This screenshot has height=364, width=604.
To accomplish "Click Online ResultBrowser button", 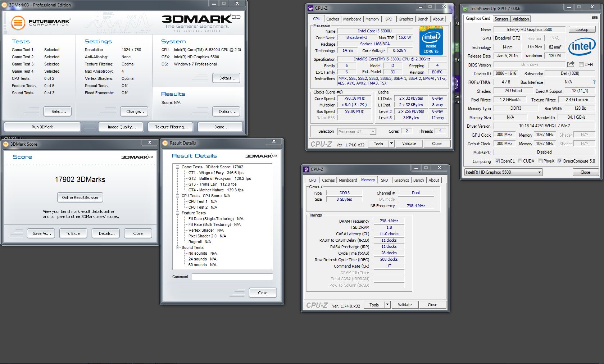I will point(80,197).
